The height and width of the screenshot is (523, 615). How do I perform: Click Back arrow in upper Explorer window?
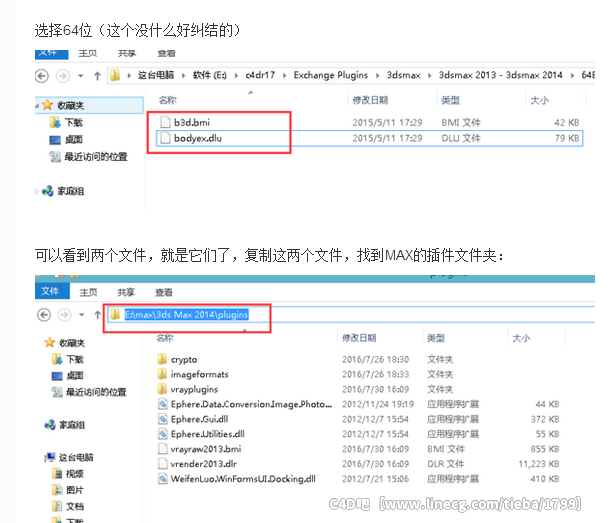(42, 76)
